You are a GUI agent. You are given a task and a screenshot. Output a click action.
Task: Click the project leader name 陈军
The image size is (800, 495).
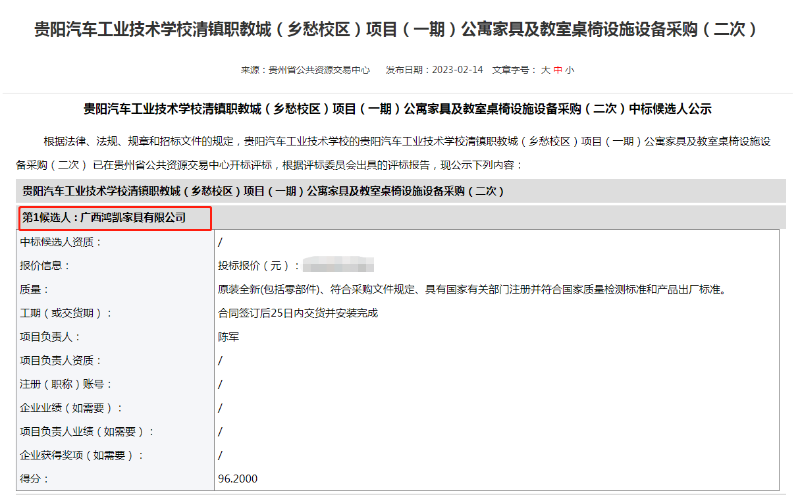(229, 337)
